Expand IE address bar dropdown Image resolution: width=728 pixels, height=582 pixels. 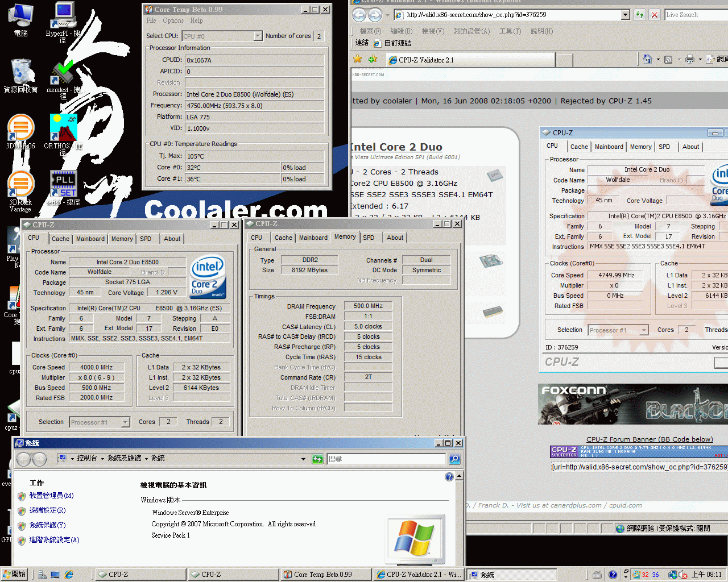click(x=626, y=15)
